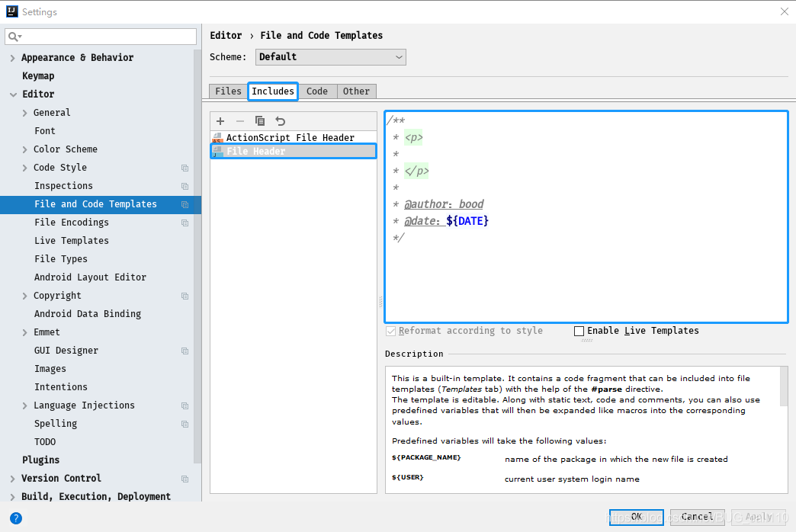Screen dimensions: 796x532
Task: Open the Code tab
Action: [317, 90]
